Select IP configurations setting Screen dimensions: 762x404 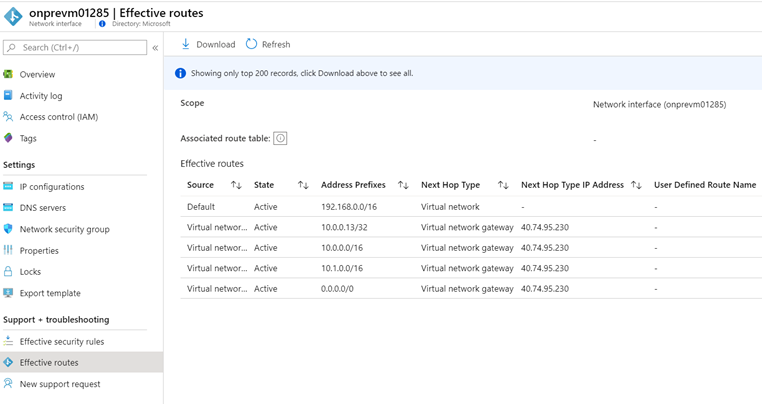[x=52, y=187]
